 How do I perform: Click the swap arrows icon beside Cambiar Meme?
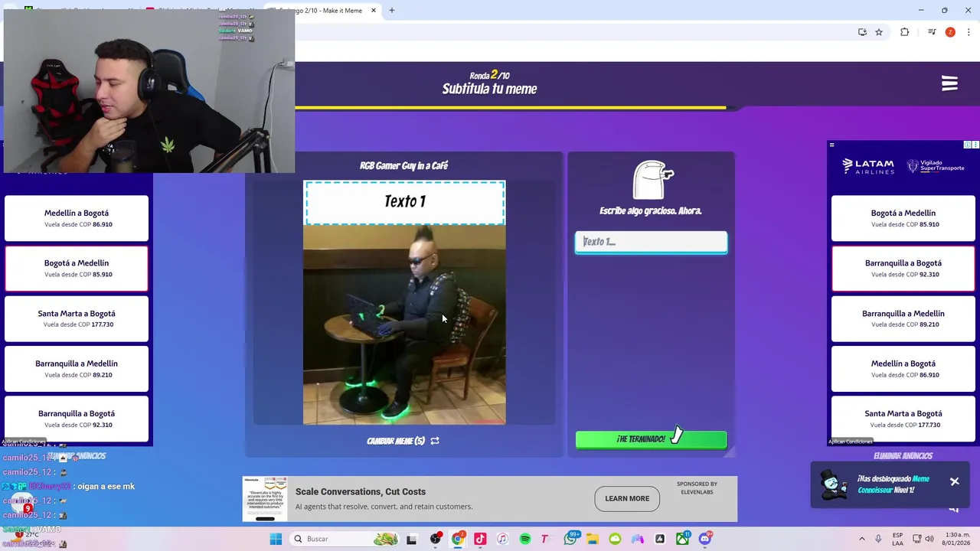435,441
